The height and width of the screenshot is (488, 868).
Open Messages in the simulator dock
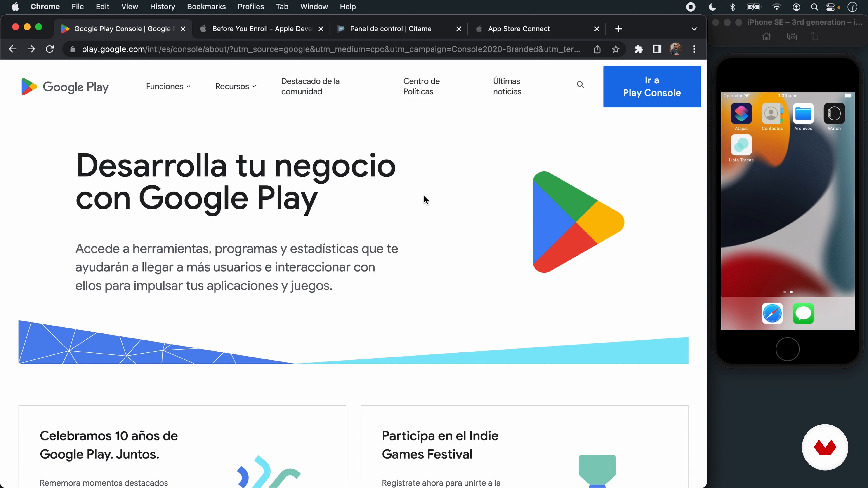[x=803, y=313]
